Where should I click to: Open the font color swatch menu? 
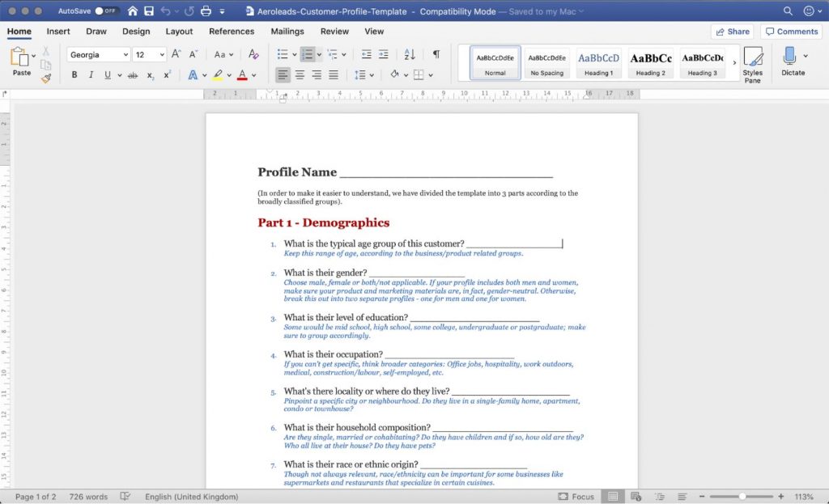tap(252, 75)
